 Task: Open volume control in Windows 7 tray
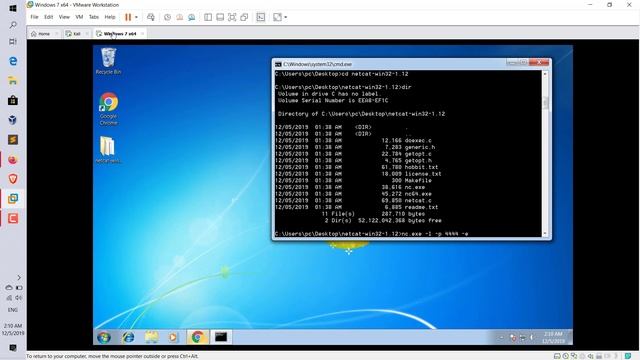532,338
